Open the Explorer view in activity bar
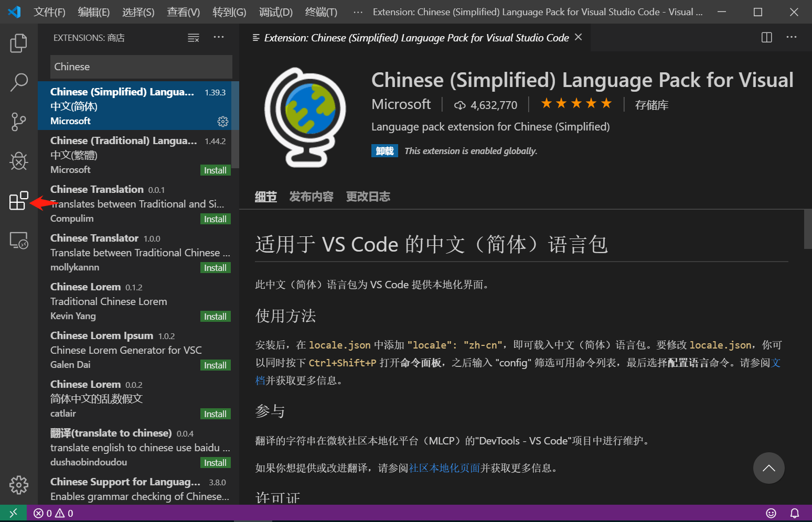 [18, 43]
